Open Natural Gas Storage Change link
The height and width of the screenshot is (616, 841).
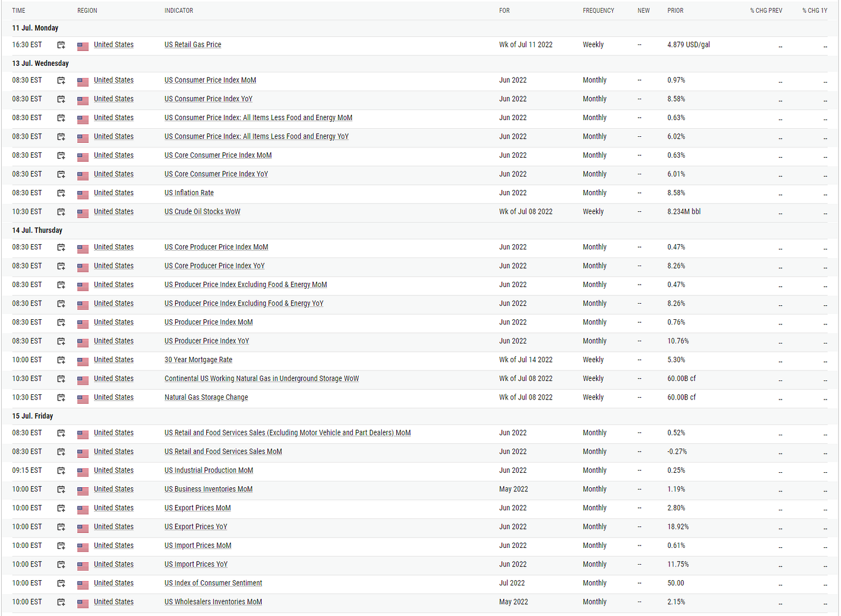(206, 397)
